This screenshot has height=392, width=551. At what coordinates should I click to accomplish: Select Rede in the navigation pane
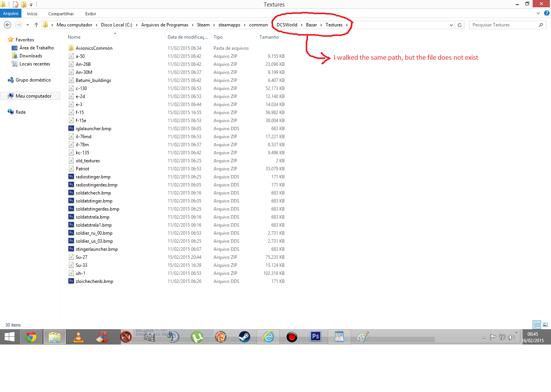tap(21, 112)
